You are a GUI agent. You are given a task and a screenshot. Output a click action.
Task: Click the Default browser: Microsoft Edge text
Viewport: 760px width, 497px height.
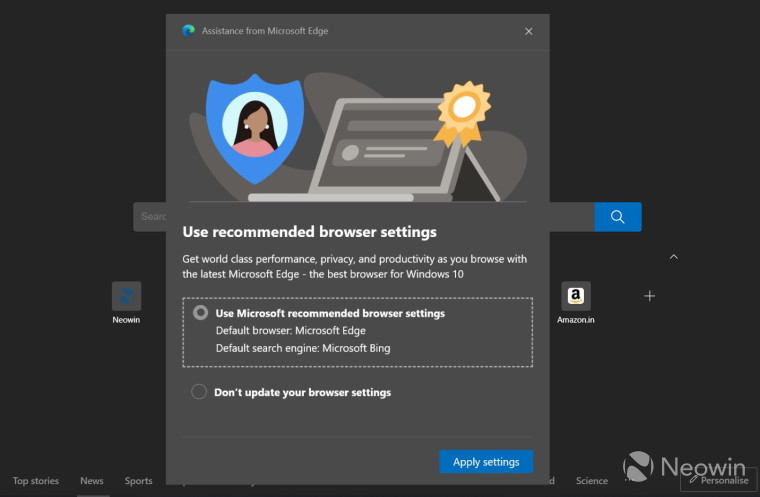[290, 331]
